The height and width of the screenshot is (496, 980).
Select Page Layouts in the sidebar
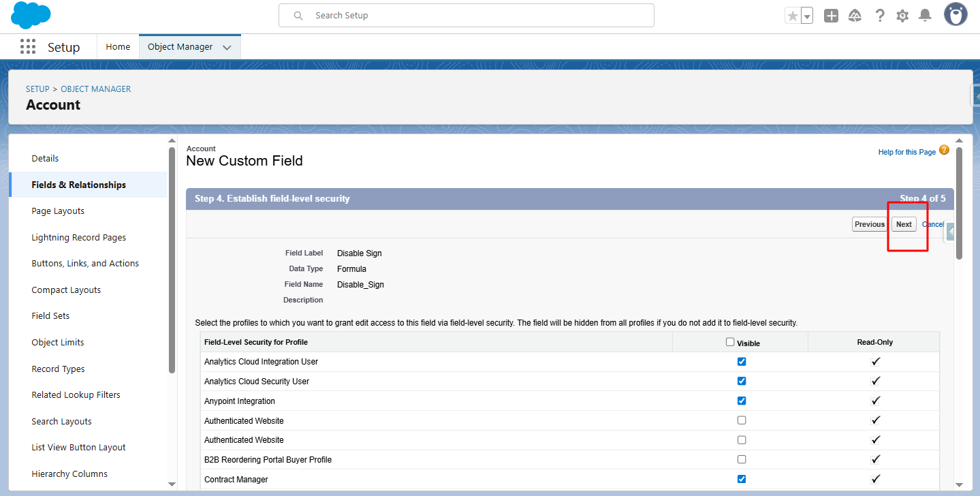(58, 211)
